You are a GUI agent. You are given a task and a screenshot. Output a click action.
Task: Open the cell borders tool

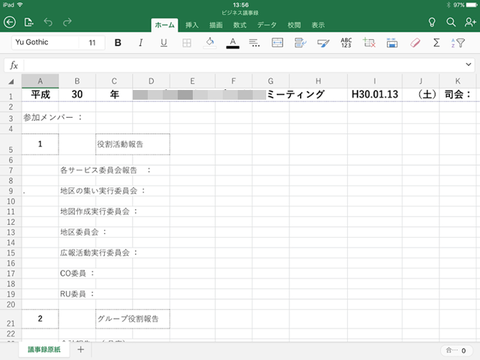[187, 43]
